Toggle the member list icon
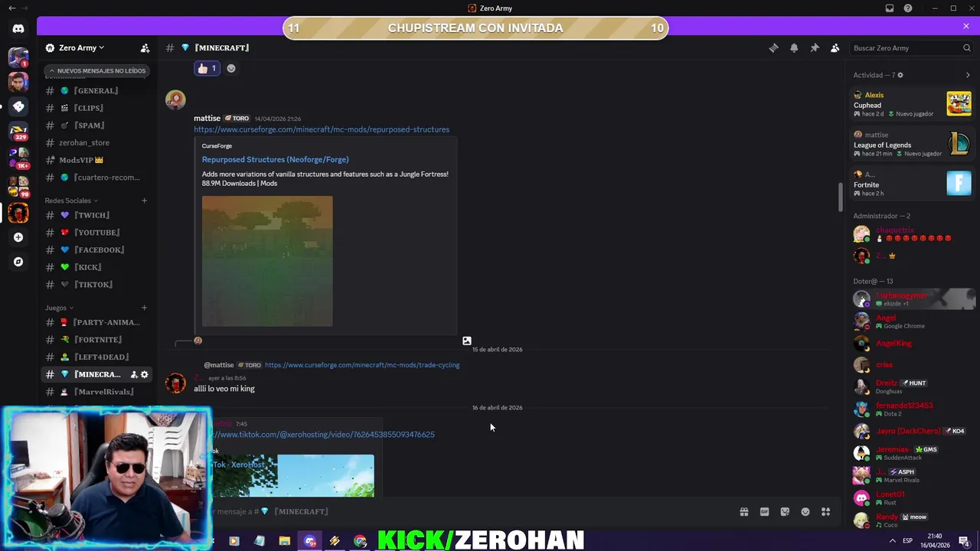Viewport: 980px width, 551px height. pos(835,47)
